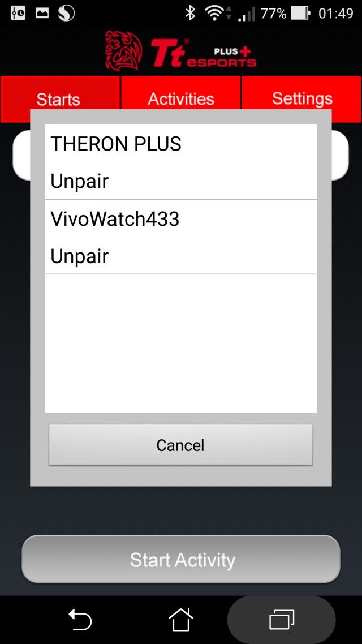362x644 pixels.
Task: Tap the Android back navigation icon
Action: tap(80, 619)
